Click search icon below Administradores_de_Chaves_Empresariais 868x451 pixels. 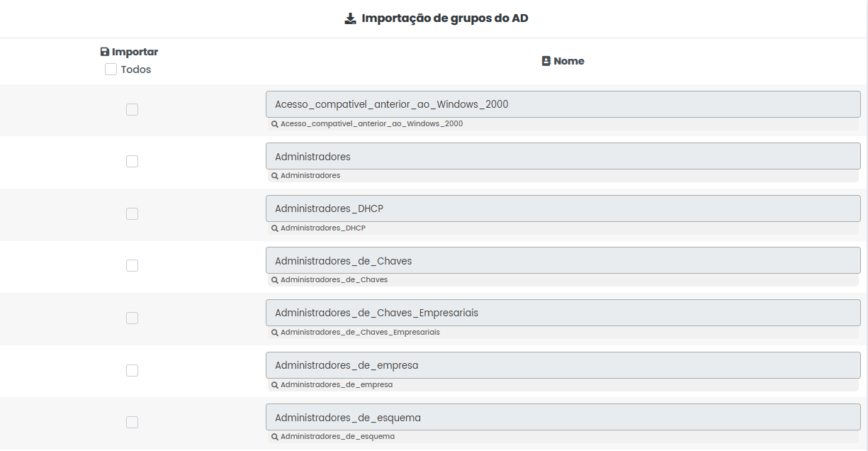point(275,333)
